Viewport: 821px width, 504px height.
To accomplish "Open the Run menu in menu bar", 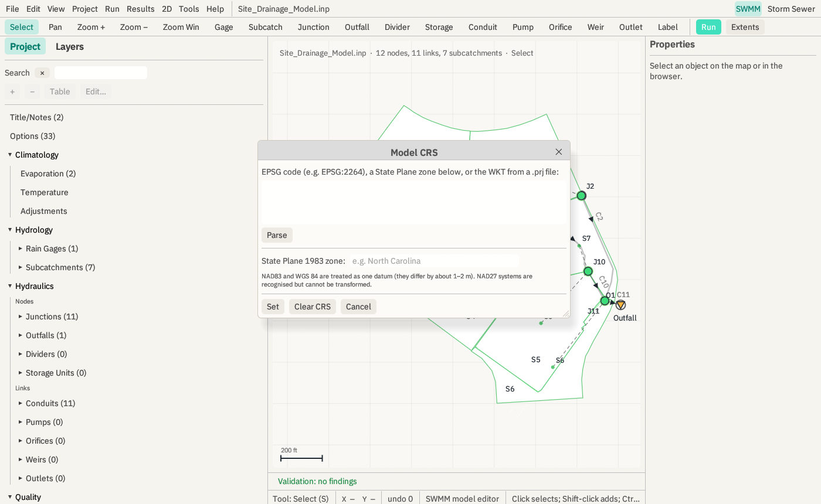I will 112,9.
